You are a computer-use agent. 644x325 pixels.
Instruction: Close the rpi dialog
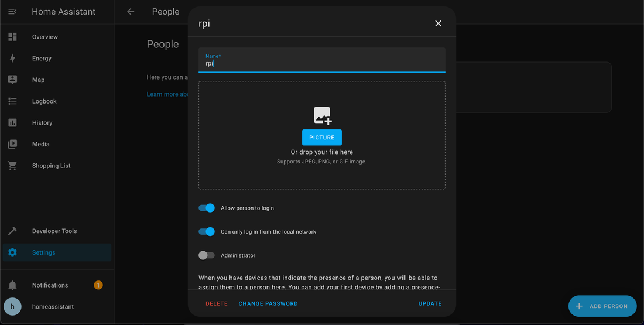(438, 23)
